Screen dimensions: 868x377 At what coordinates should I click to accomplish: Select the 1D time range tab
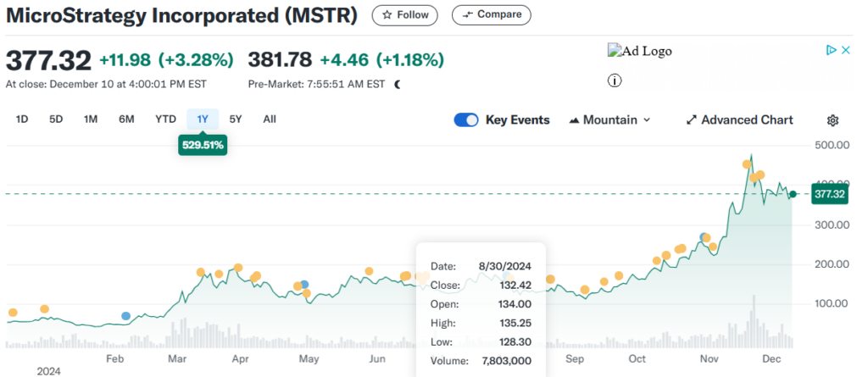click(22, 119)
